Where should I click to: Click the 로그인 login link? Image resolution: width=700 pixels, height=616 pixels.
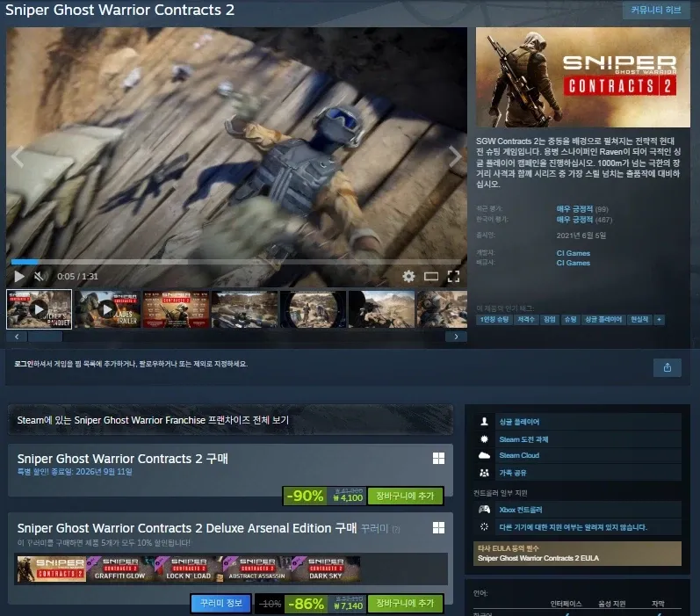pyautogui.click(x=23, y=364)
